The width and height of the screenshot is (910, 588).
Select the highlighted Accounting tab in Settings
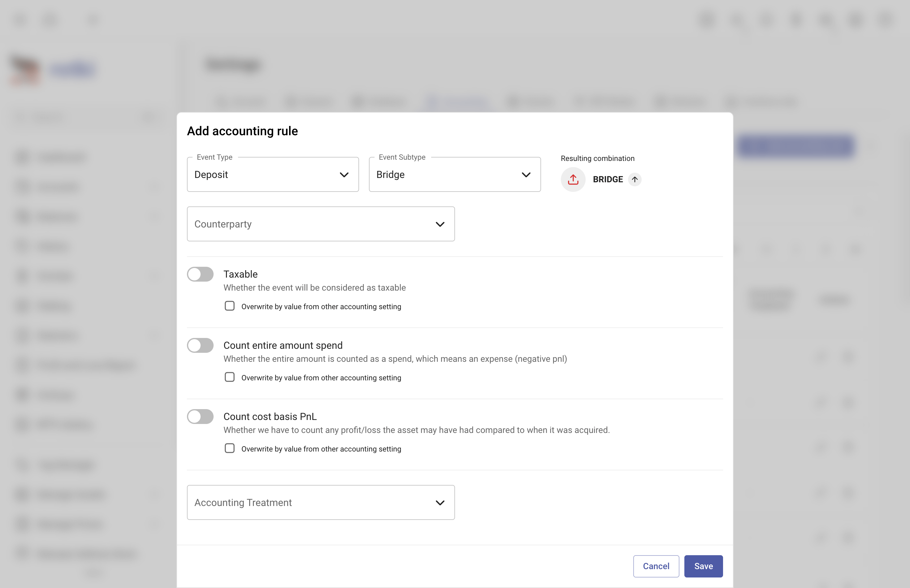click(x=457, y=102)
